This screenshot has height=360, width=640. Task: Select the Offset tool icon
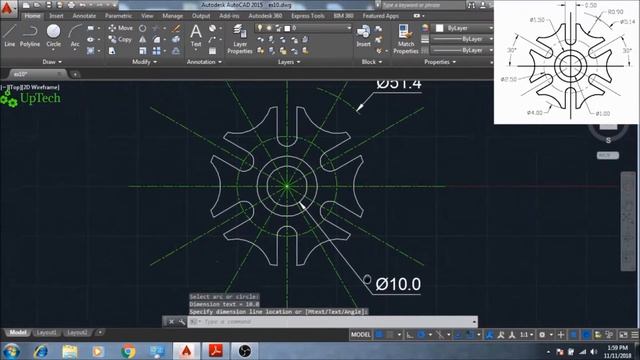tap(176, 51)
